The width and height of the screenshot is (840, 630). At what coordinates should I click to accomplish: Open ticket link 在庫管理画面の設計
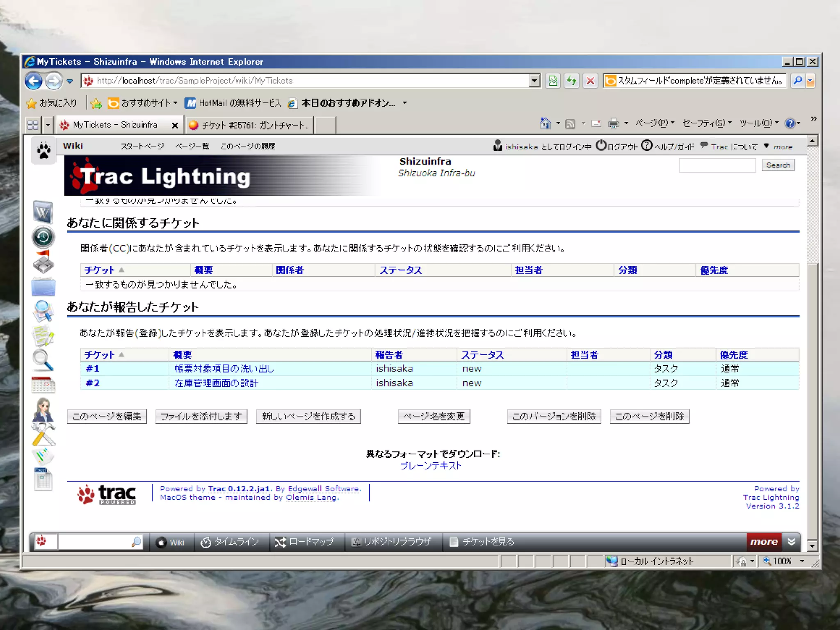click(x=216, y=383)
